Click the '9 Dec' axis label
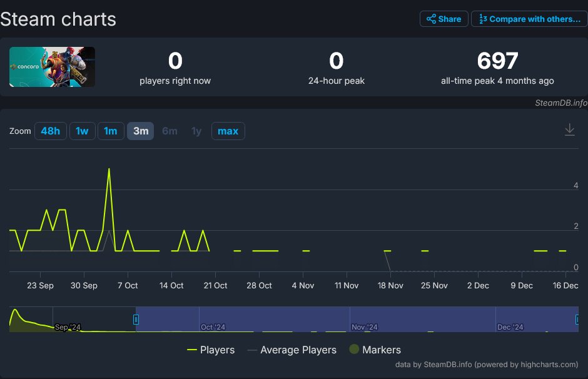Viewport: 588px width, 379px height. (522, 286)
